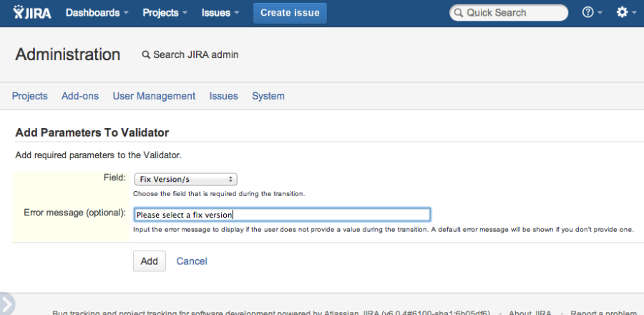Open the Dashboards dropdown menu
Screen dimensions: 644x315
click(x=97, y=13)
